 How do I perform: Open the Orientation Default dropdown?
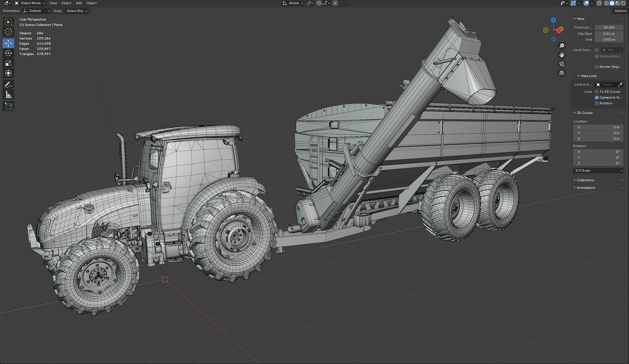[x=36, y=11]
